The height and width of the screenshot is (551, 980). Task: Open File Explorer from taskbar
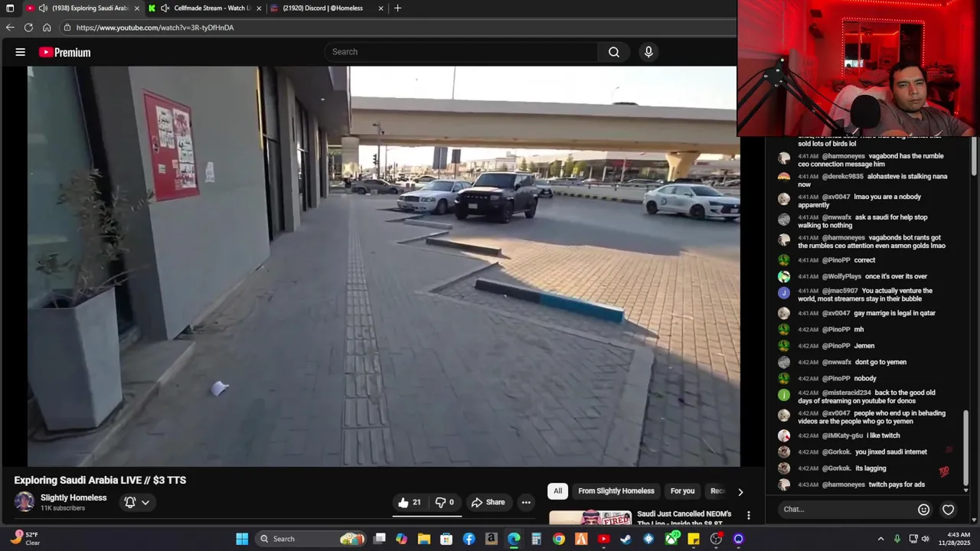point(424,539)
